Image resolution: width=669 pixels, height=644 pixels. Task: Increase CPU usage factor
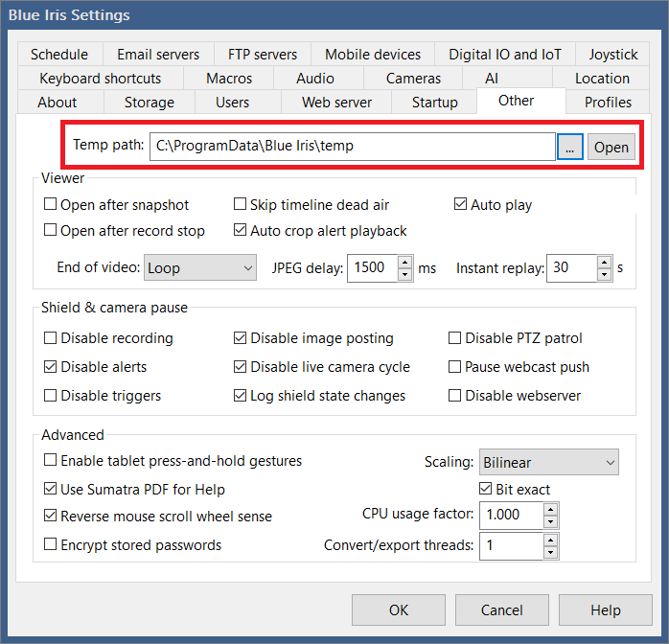pyautogui.click(x=550, y=509)
